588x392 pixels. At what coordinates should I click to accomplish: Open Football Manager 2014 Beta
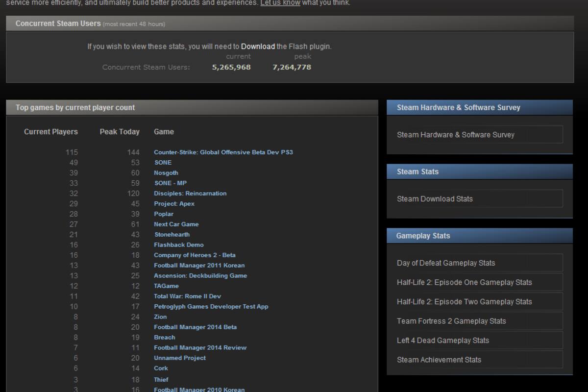(196, 327)
